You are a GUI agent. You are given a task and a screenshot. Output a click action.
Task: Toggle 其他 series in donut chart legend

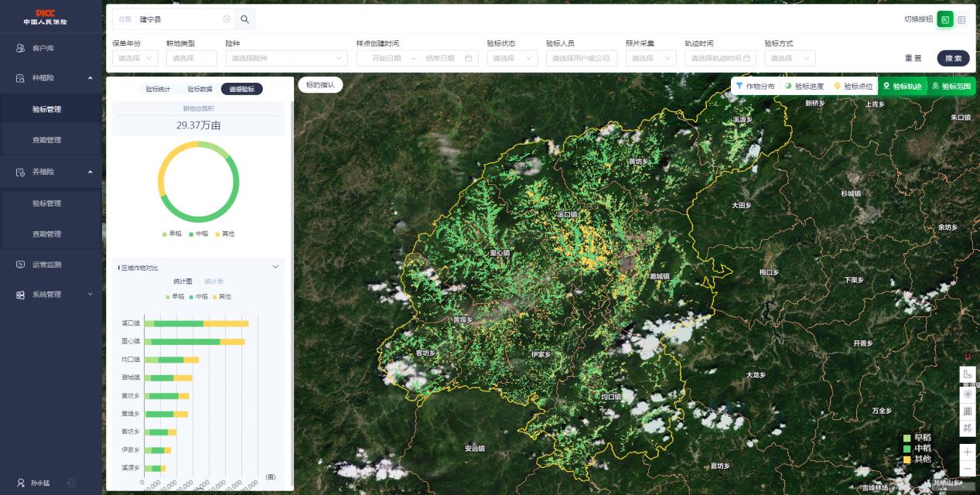click(224, 234)
